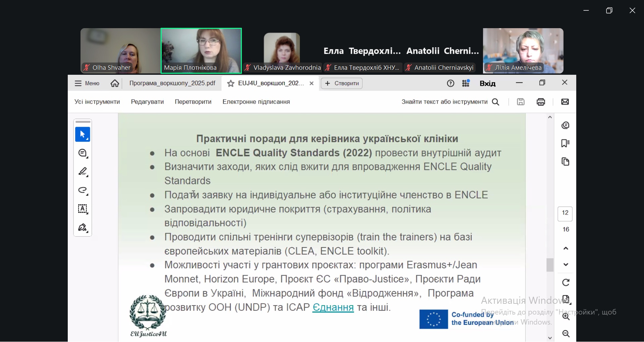Print the document with the printer icon

(541, 102)
